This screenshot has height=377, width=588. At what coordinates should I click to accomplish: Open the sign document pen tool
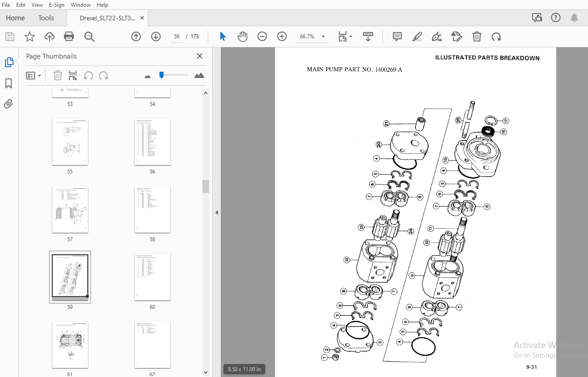pyautogui.click(x=437, y=37)
